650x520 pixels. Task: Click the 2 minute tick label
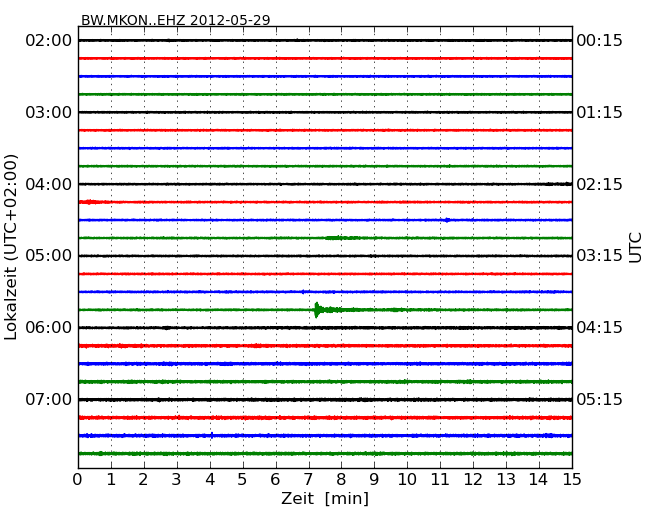point(144,480)
